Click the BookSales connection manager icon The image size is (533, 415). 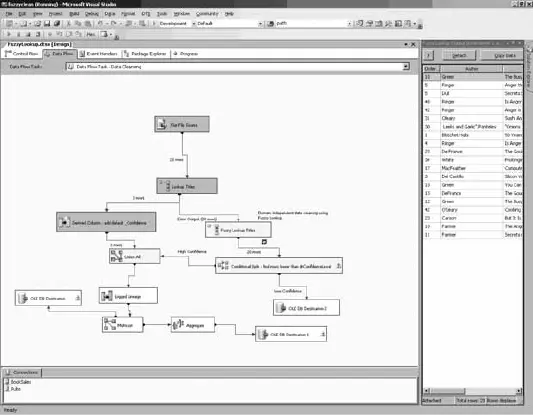tap(7, 382)
